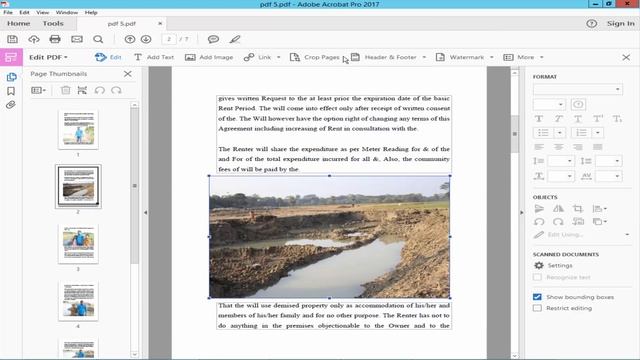640x360 pixels.
Task: Click the Help question mark icon
Action: pos(591,24)
